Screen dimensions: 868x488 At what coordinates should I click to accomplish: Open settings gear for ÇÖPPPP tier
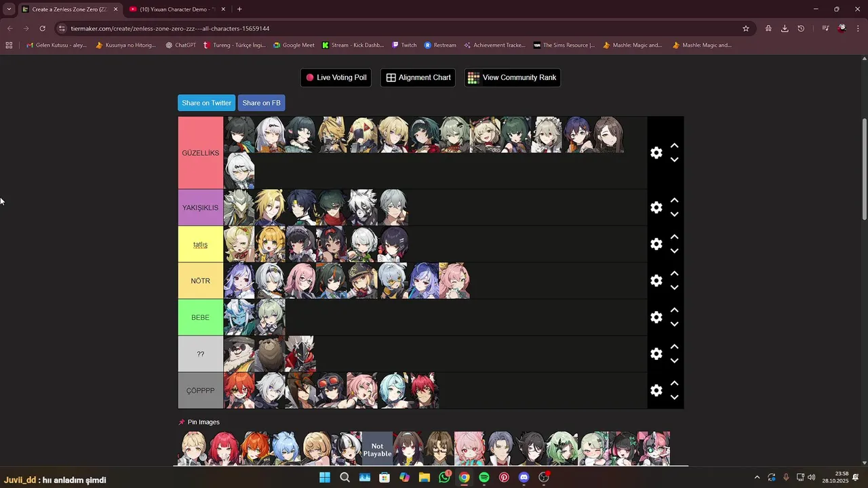coord(656,390)
